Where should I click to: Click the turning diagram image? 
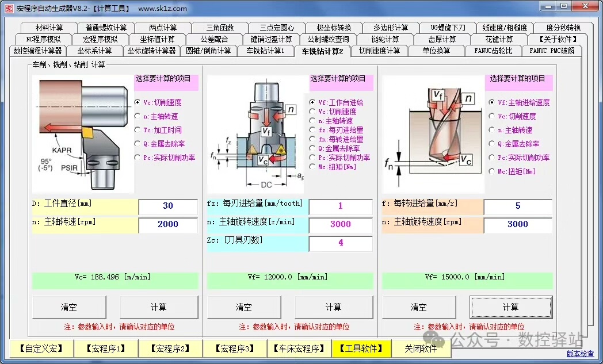[x=83, y=134]
